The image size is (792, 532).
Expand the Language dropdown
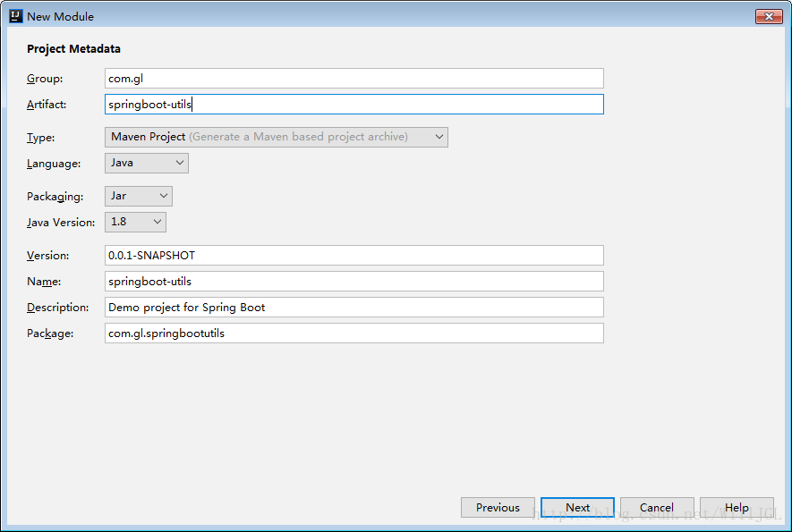pyautogui.click(x=147, y=163)
